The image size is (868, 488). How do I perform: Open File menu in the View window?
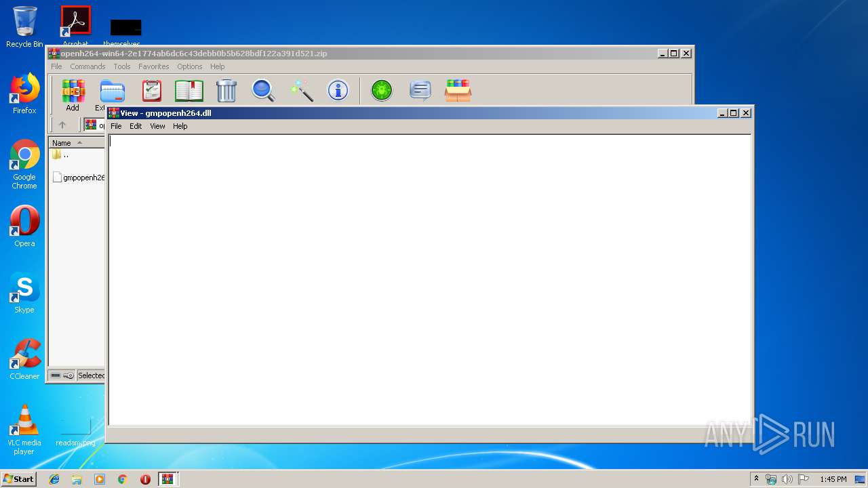(x=116, y=126)
